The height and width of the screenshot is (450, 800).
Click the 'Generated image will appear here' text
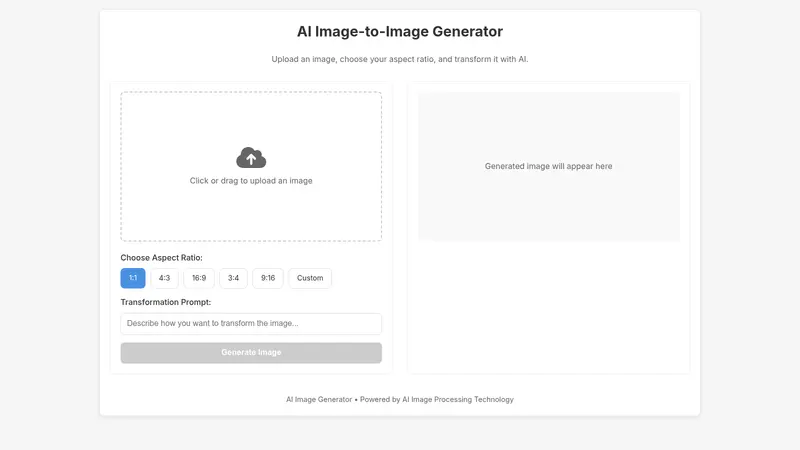pos(548,166)
